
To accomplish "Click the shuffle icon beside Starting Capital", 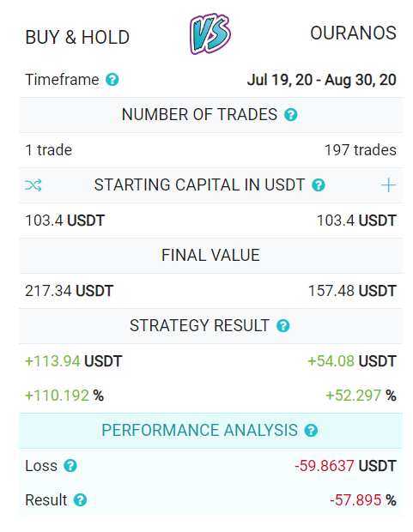I will (33, 185).
